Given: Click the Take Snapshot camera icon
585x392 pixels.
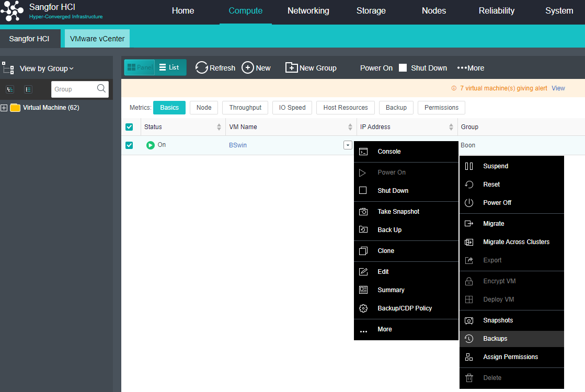Looking at the screenshot, I should (x=363, y=212).
